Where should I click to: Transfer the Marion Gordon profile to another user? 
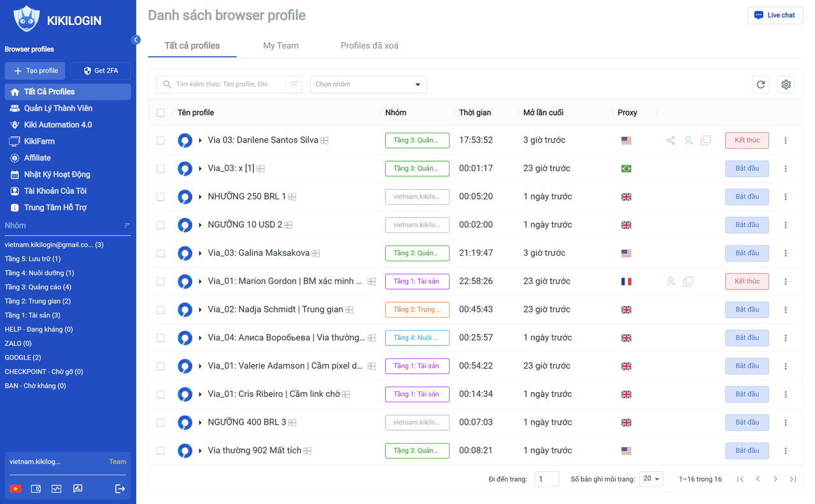click(x=670, y=281)
